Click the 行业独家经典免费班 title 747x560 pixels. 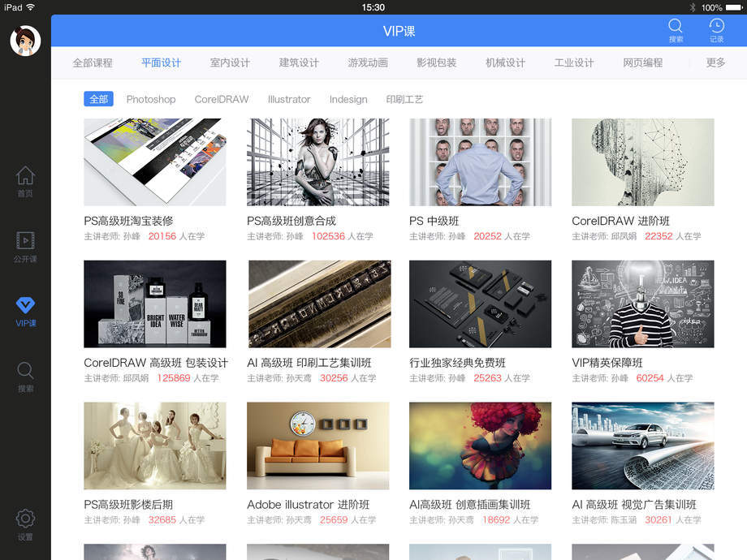457,363
